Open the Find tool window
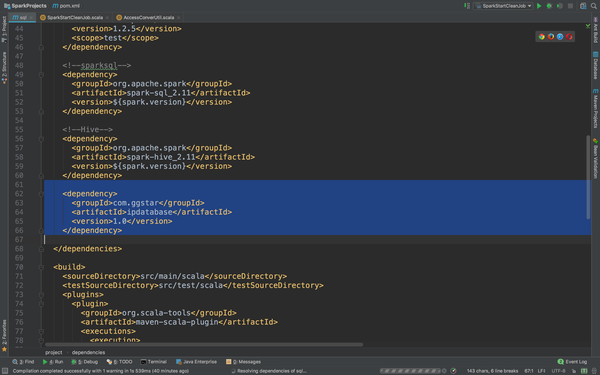 point(23,362)
